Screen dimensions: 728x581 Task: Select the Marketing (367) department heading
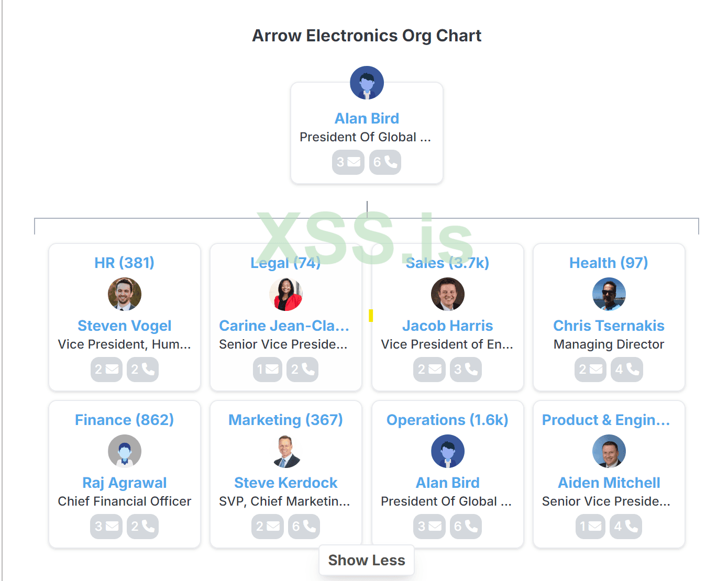(286, 420)
